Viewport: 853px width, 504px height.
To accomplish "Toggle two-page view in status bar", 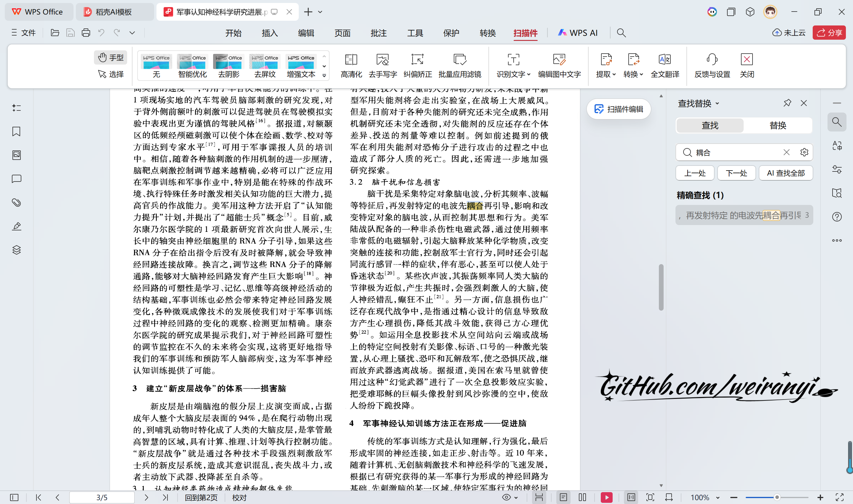I will coord(582,497).
